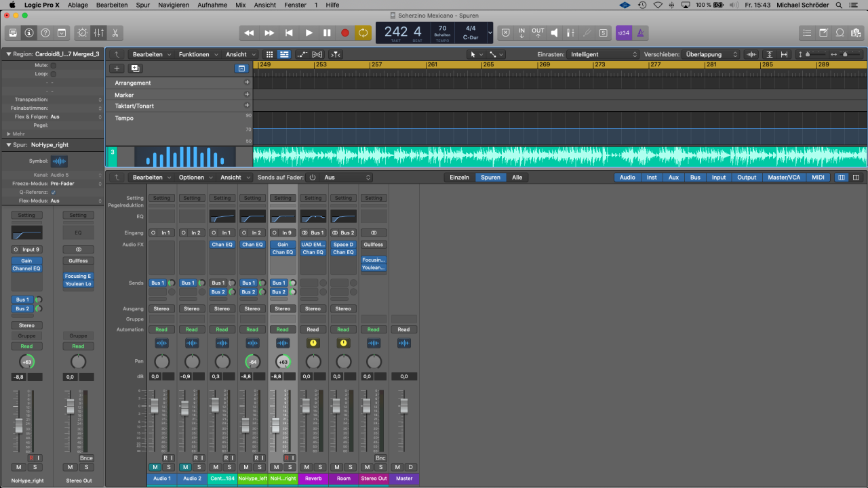Screen dimensions: 868x488
Task: Open the Einrasten Intelligent dropdown
Action: tap(604, 54)
